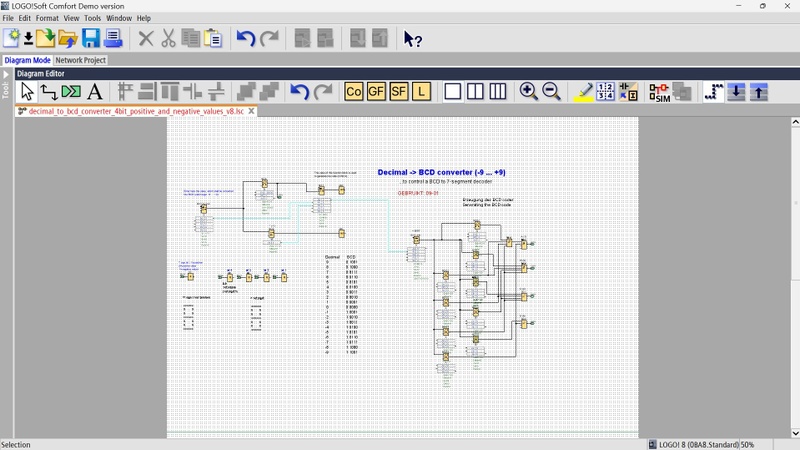Toggle the Special Functions (SF) group
The width and height of the screenshot is (800, 450).
pyautogui.click(x=399, y=92)
